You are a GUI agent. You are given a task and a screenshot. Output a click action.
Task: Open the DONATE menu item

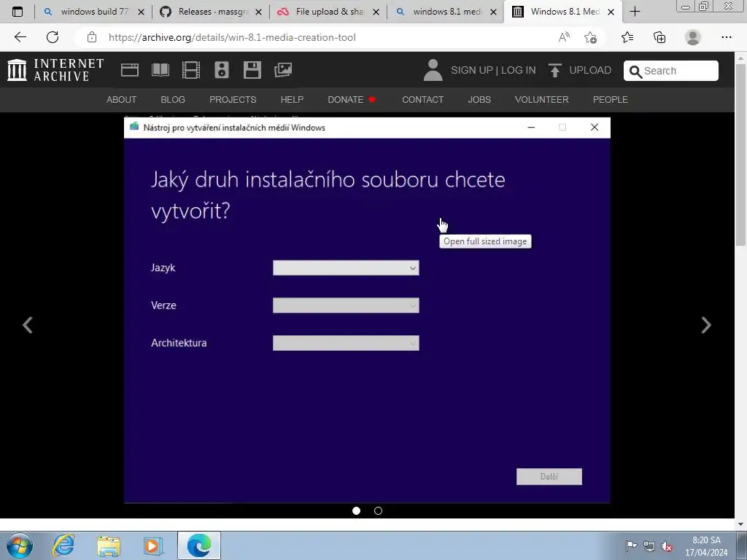pyautogui.click(x=352, y=99)
